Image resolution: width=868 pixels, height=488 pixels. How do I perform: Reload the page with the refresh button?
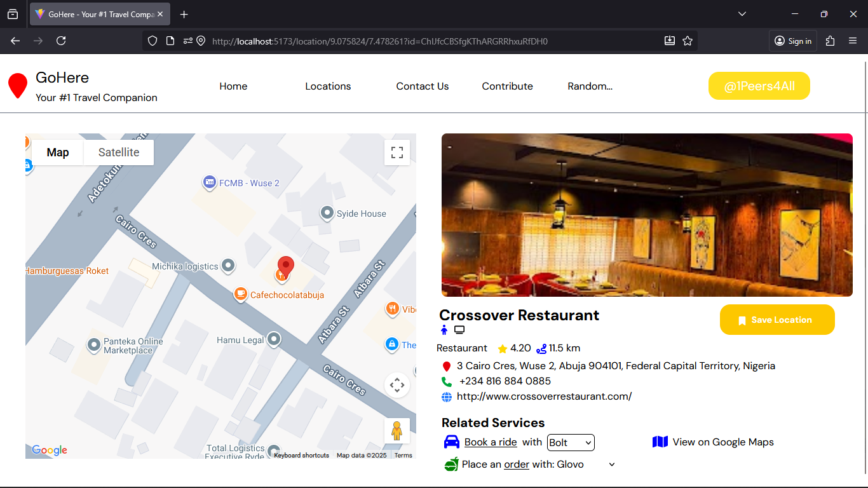(x=61, y=41)
